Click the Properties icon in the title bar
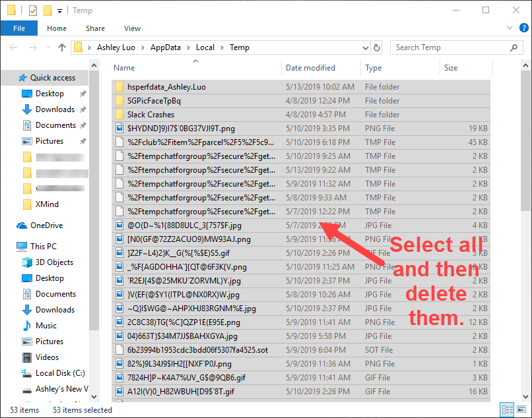Viewport: 532px width, 418px height. click(32, 11)
